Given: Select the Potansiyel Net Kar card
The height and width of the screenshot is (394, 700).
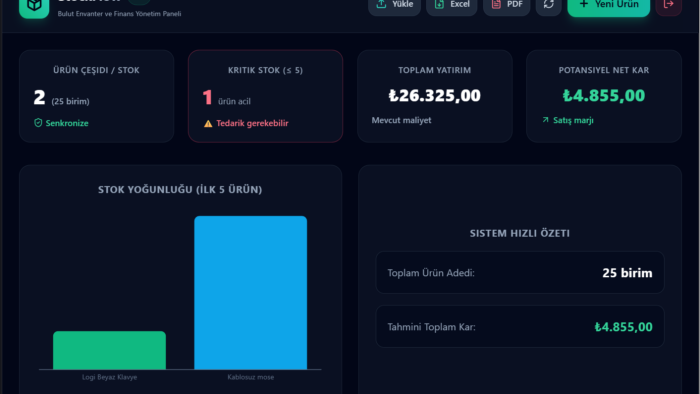Looking at the screenshot, I should point(604,96).
